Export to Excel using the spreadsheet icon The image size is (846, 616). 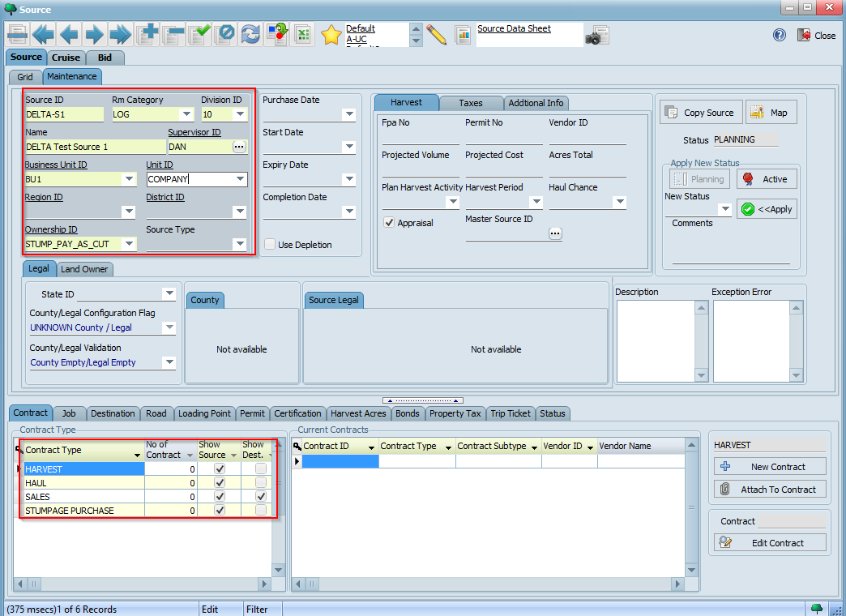pyautogui.click(x=303, y=35)
